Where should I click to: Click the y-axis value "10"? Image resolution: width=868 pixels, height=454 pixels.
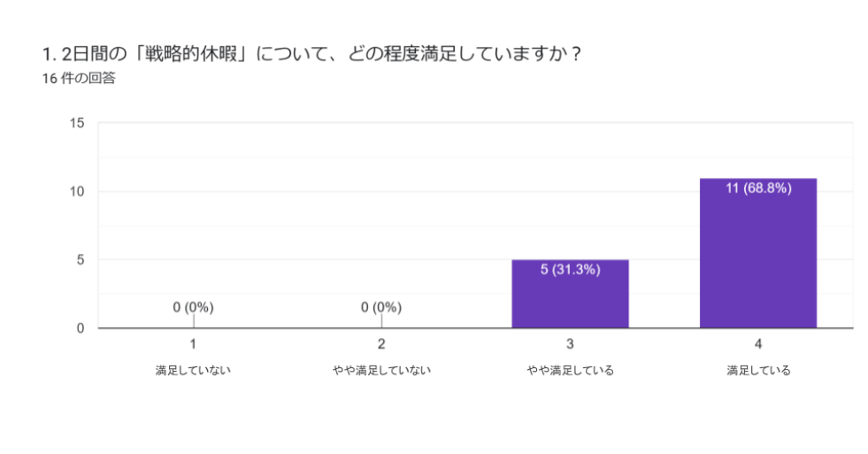point(78,191)
